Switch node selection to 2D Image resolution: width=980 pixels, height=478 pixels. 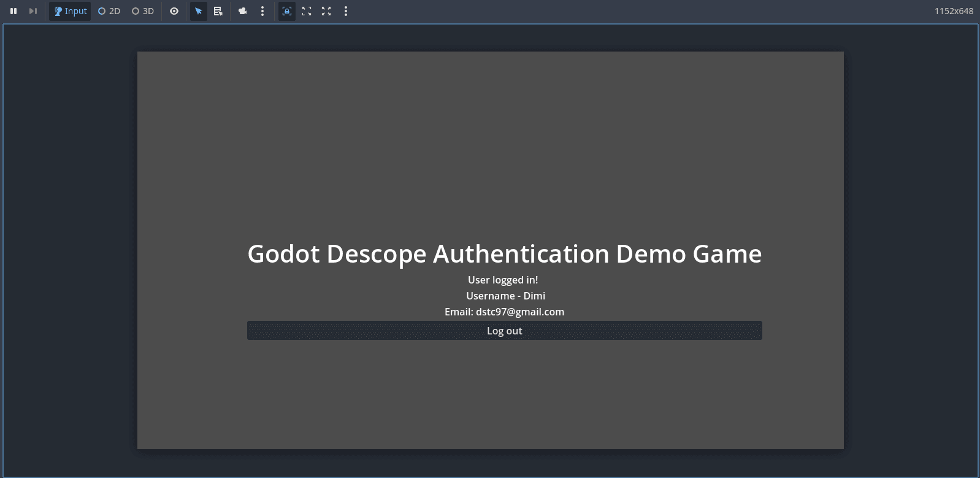click(x=109, y=11)
